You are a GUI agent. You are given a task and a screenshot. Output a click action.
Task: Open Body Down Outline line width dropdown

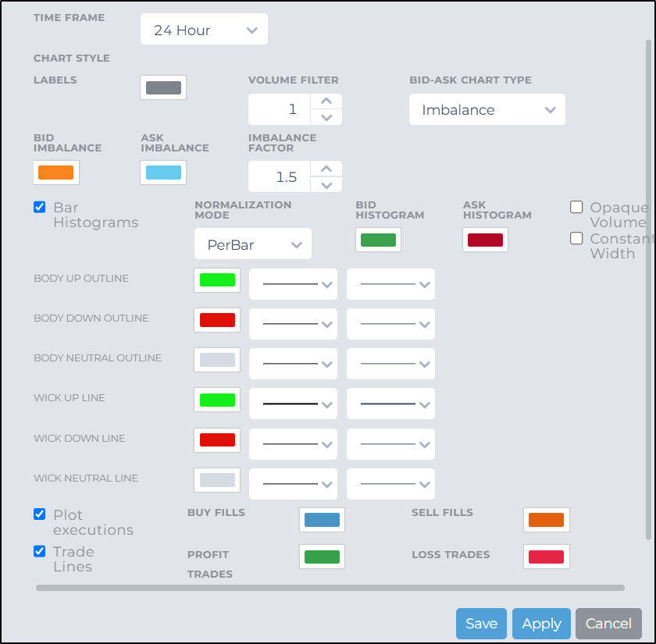[390, 324]
